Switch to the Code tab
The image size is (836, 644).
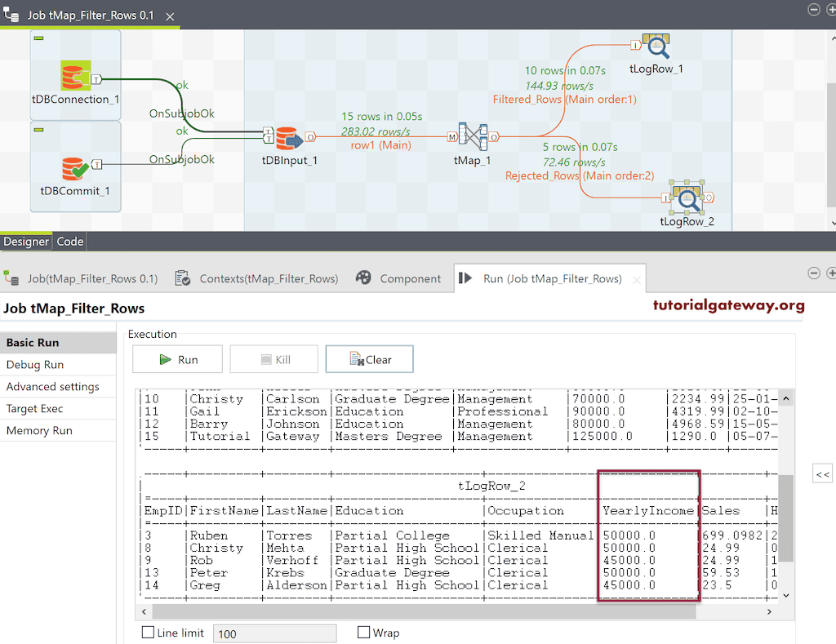click(69, 241)
